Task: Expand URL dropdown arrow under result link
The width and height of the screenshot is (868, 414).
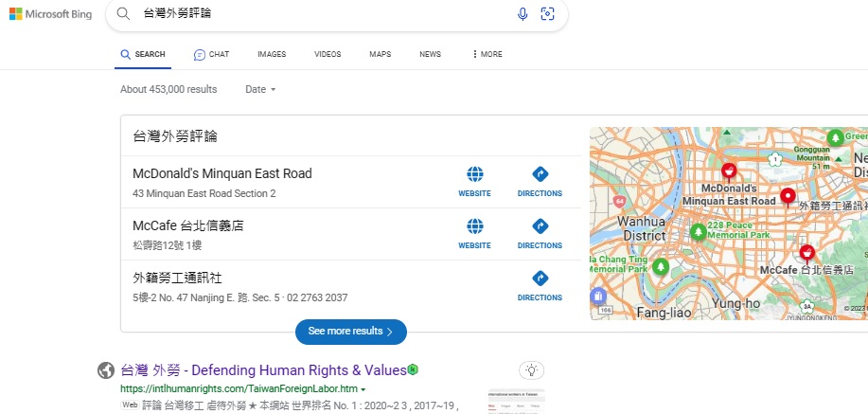Action: point(363,389)
